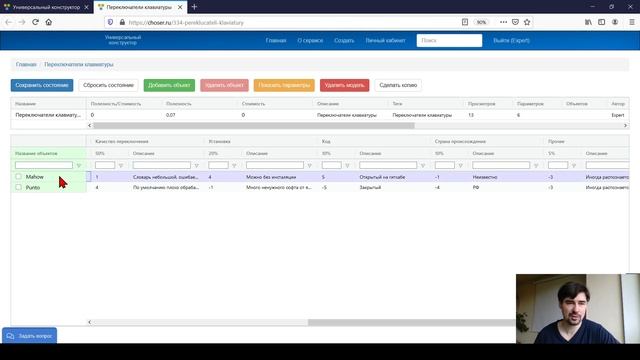Screen dimensions: 640x360
Task: Open filter funnel for Название объектов column
Action: [x=79, y=166]
